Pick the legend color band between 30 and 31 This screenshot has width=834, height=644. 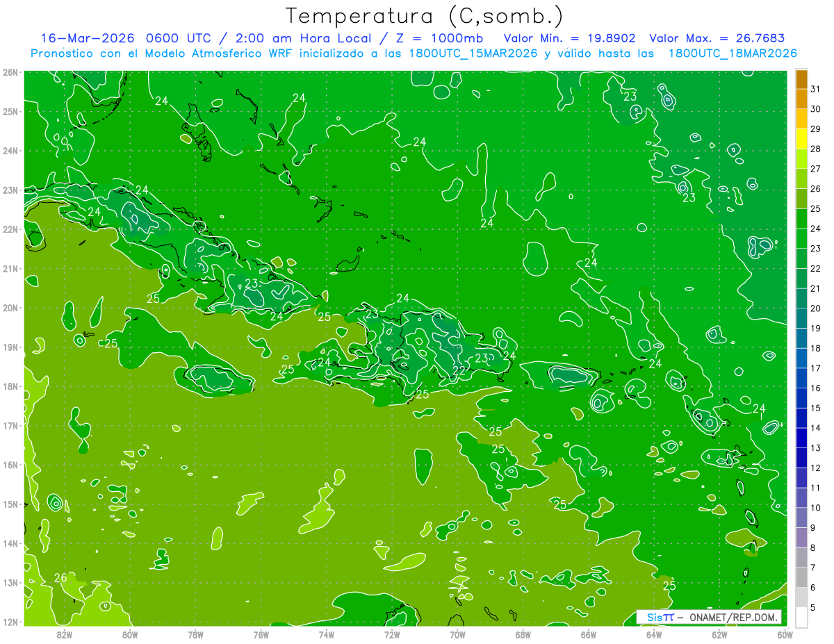801,99
